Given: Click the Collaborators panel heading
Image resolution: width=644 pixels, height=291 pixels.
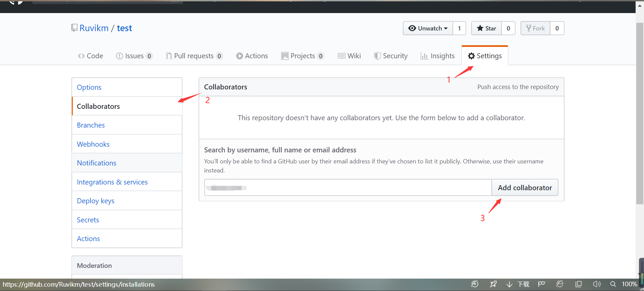Looking at the screenshot, I should [x=225, y=87].
